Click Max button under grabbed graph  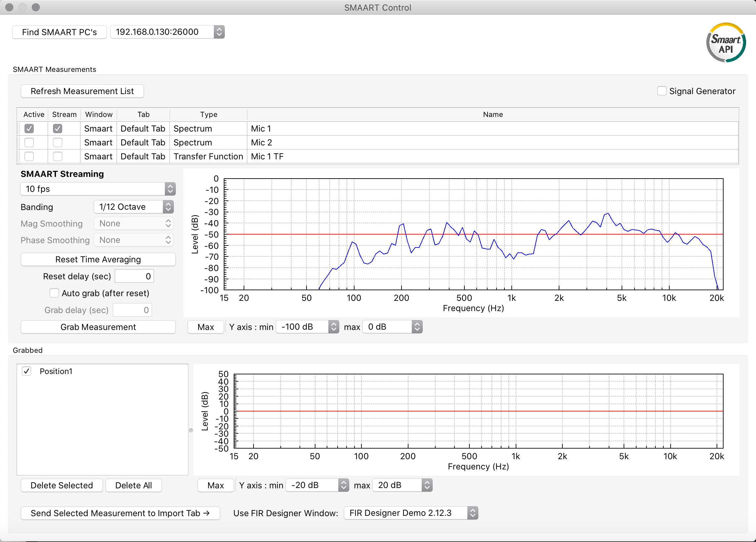pos(216,485)
